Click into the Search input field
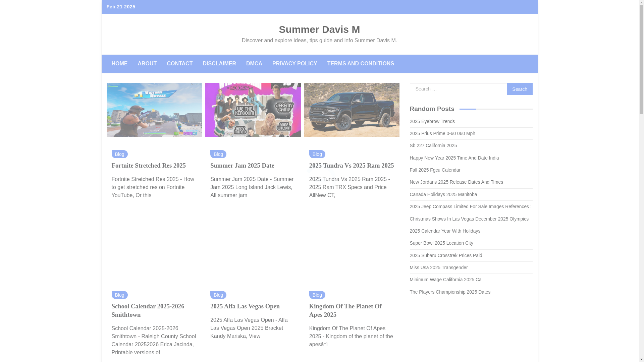The width and height of the screenshot is (644, 362). click(x=458, y=89)
